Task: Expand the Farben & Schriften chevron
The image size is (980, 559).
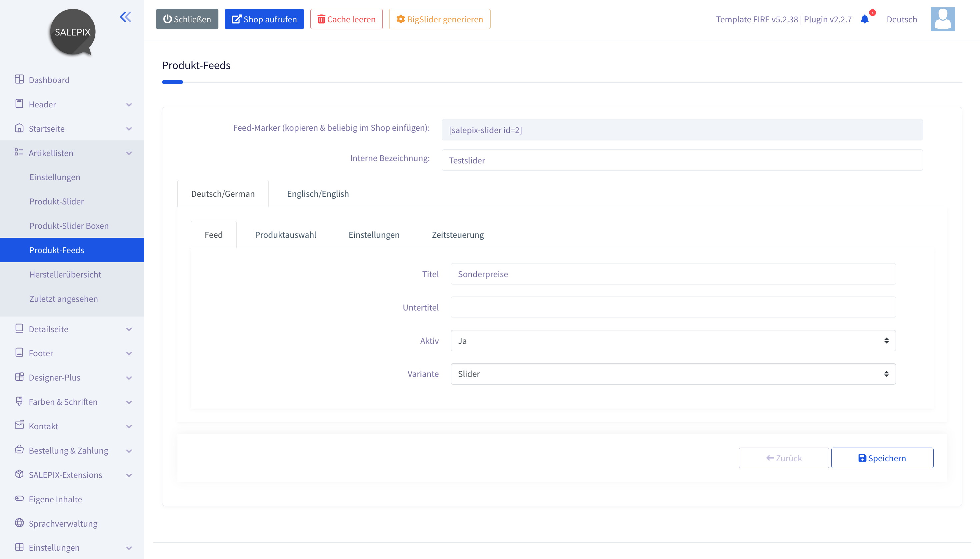Action: (x=129, y=402)
